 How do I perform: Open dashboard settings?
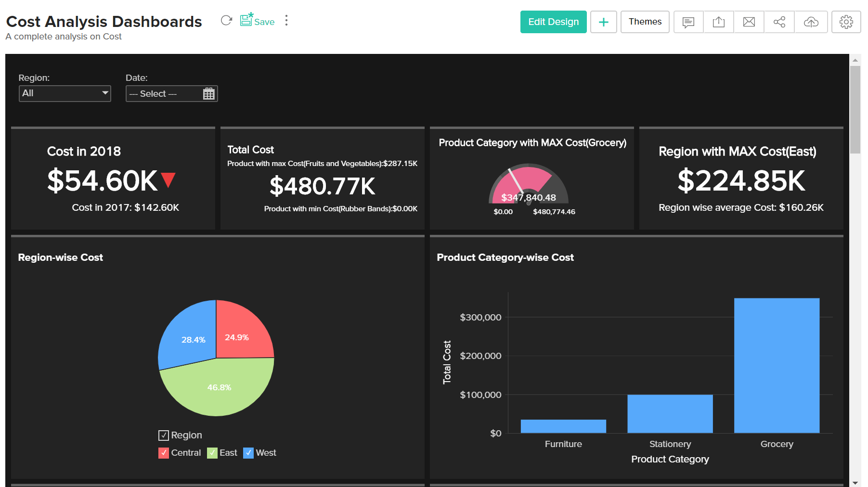846,22
